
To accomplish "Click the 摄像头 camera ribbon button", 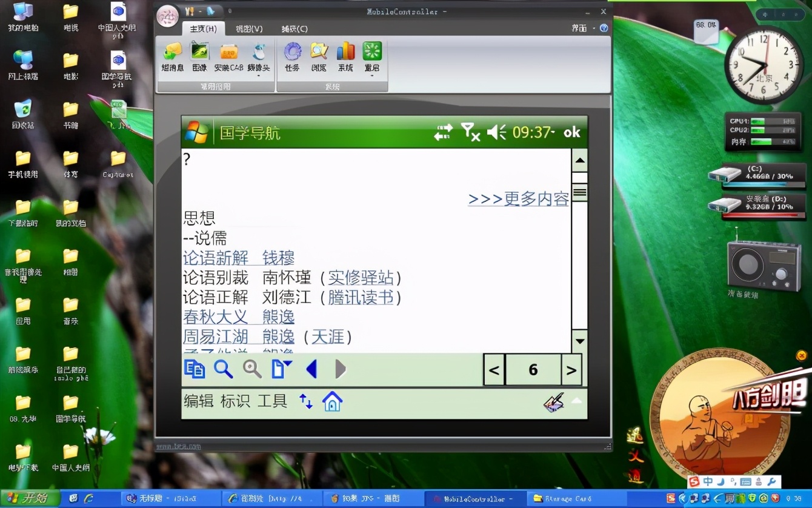I will click(259, 58).
